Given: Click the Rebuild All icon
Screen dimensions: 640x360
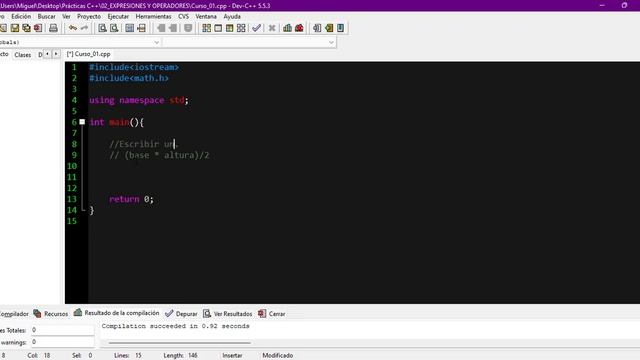Looking at the screenshot, I should [241, 28].
